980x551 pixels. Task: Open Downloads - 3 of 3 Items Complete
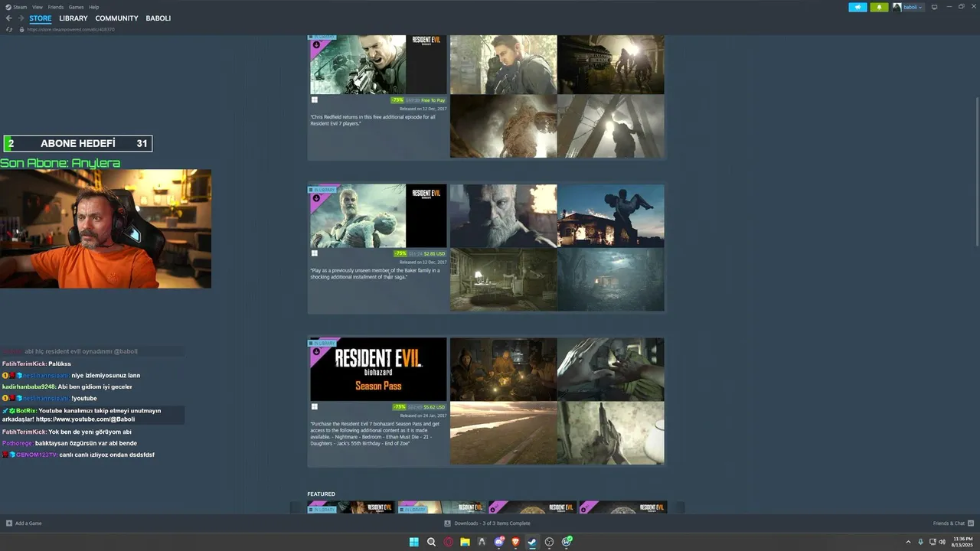point(492,523)
